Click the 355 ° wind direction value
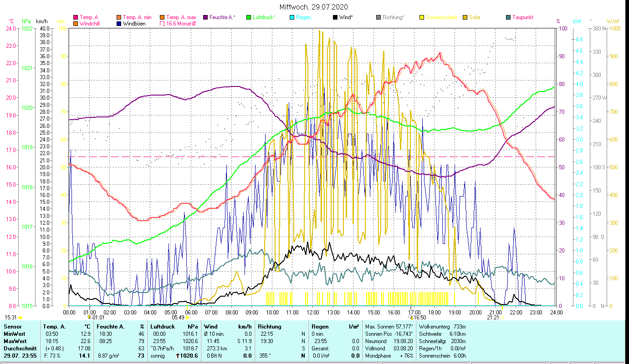Viewport: 629px width, 364px height. point(265,356)
